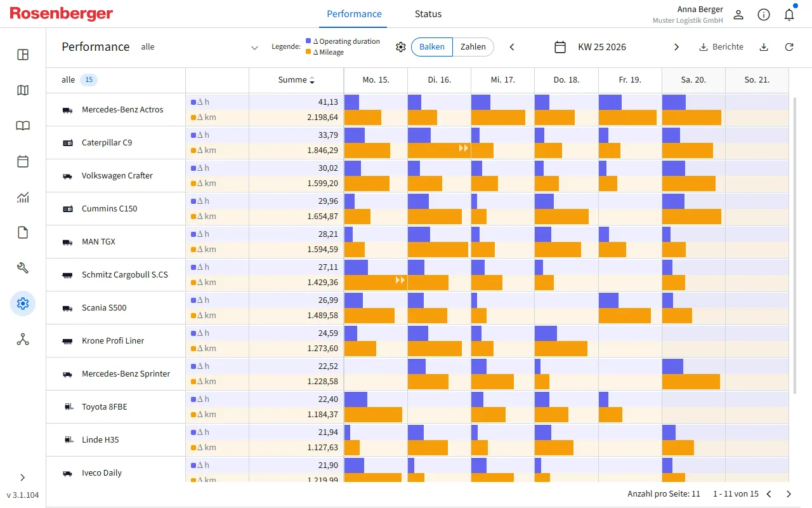This screenshot has height=508, width=812.
Task: Click the Caterpillar C9 engine icon
Action: pos(67,143)
